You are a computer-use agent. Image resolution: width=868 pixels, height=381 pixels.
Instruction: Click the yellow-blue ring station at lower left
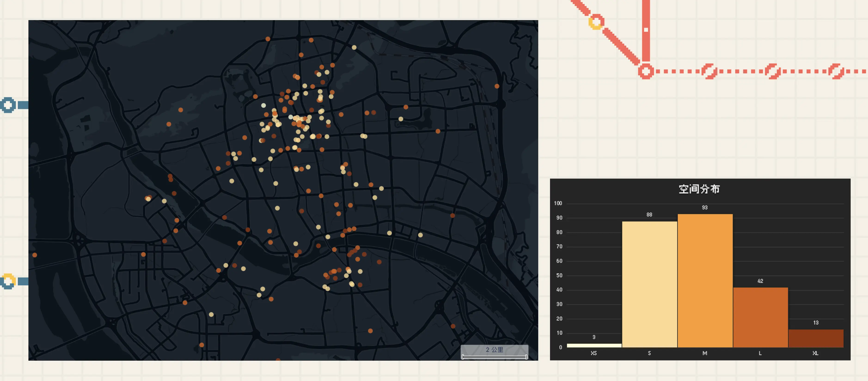8,281
